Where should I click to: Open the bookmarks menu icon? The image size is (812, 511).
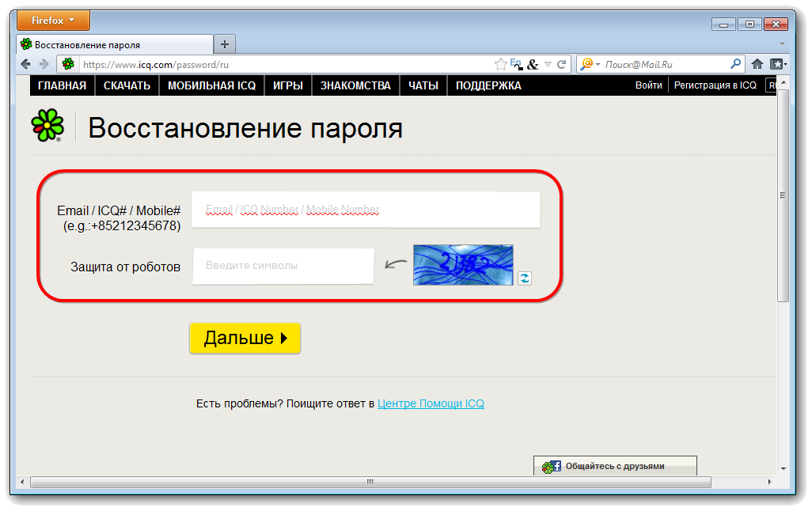[x=778, y=64]
